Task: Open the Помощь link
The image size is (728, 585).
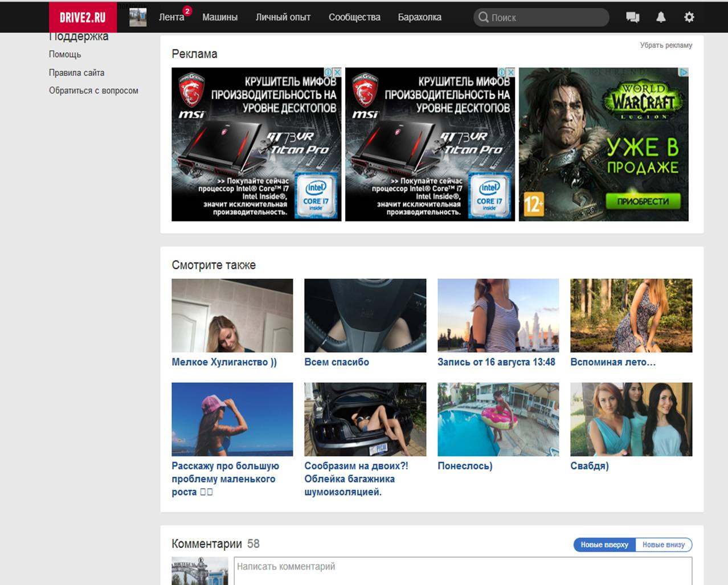Action: click(x=65, y=54)
